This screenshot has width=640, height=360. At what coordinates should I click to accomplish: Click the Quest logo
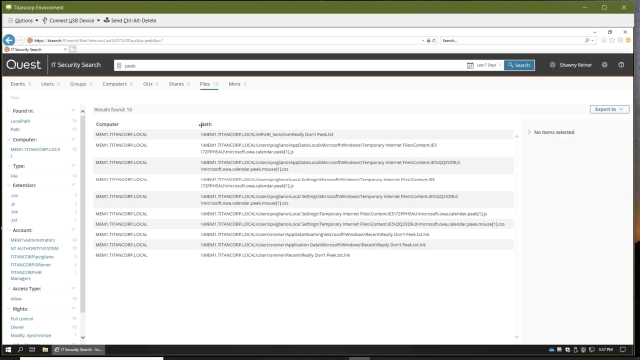tap(24, 65)
